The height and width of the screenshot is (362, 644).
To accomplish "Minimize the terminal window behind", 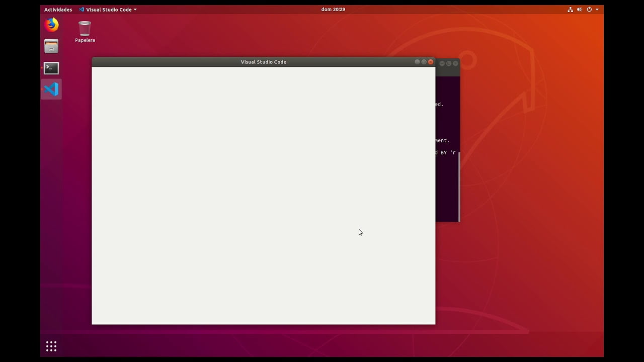I will pos(442,63).
